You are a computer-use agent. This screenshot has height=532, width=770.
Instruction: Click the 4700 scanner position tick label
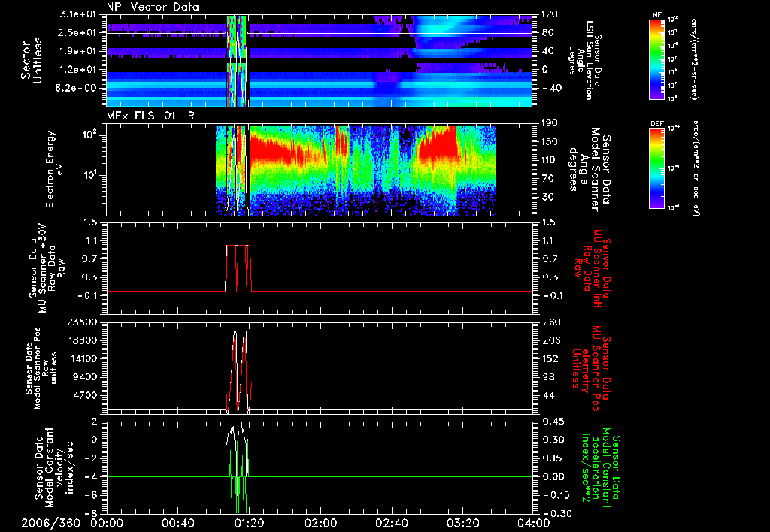(84, 395)
